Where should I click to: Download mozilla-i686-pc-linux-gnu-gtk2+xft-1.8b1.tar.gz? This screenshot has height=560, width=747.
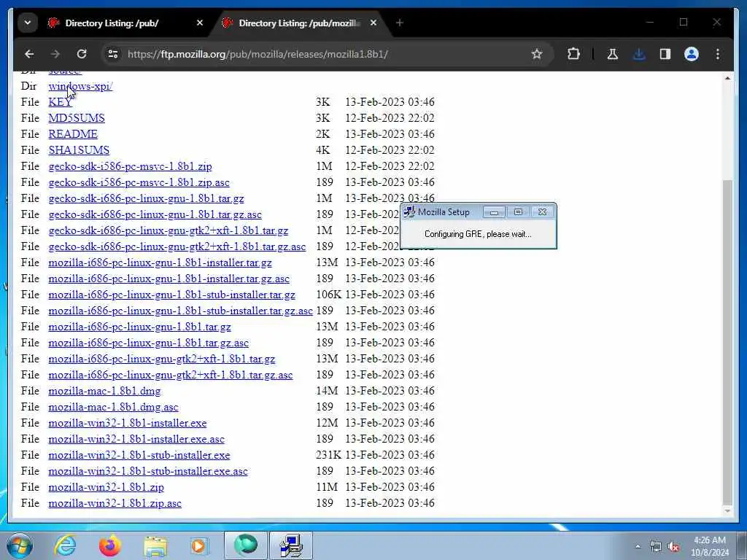161,359
